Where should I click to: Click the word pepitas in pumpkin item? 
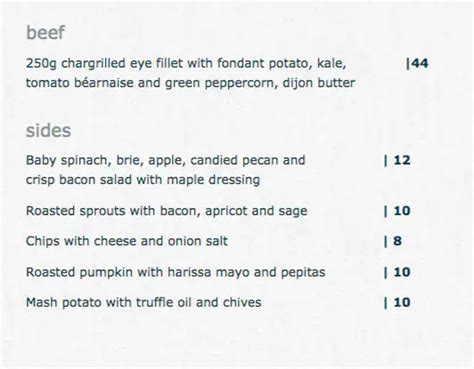pos(303,273)
